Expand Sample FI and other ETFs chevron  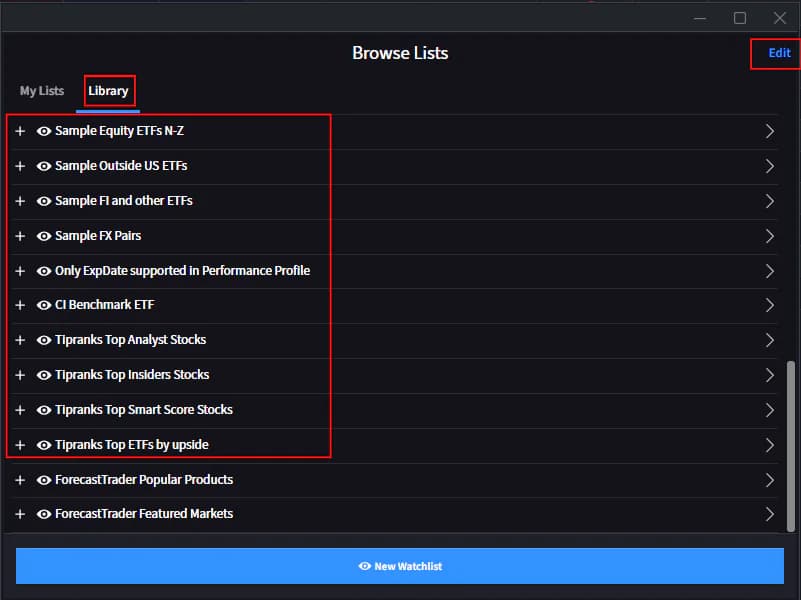pyautogui.click(x=770, y=201)
